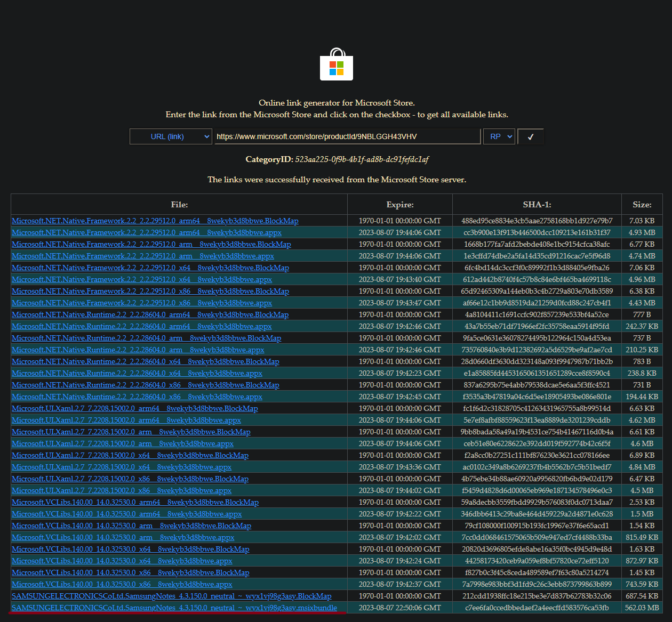Click the Microsoft Store bag logo
The image size is (672, 622).
click(337, 64)
